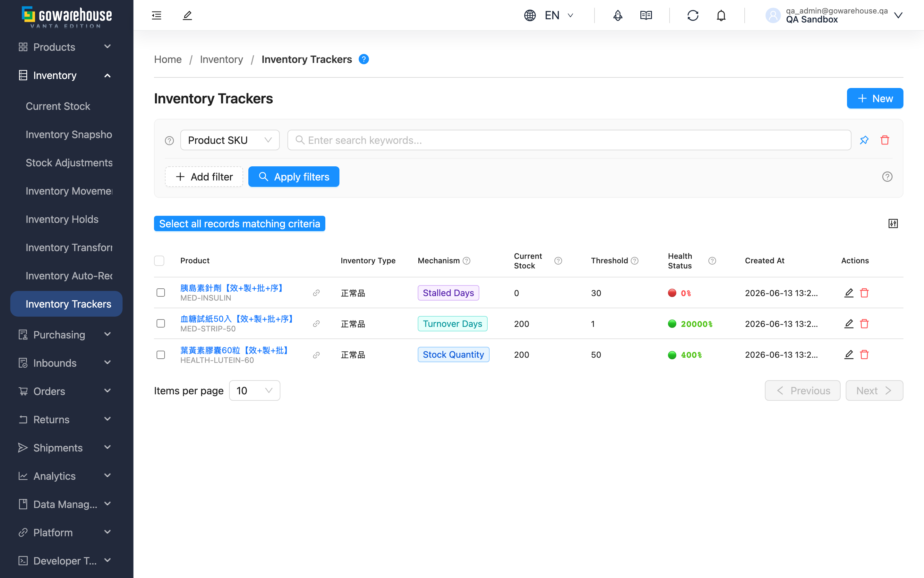
Task: Click the search keywords input field
Action: (569, 140)
